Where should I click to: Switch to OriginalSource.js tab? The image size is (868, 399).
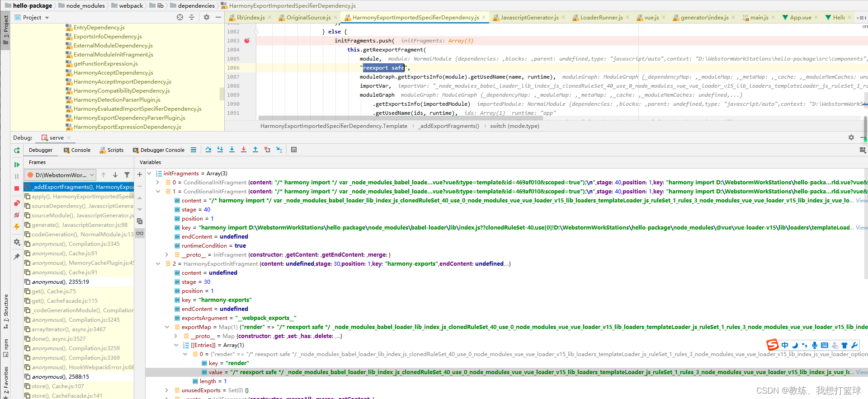pos(308,18)
